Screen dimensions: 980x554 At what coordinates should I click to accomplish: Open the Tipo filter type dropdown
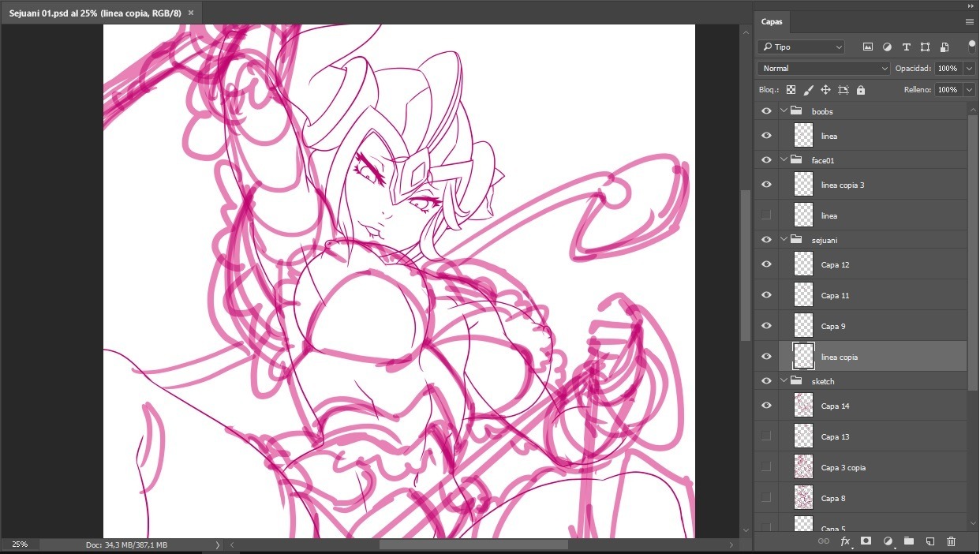tap(801, 47)
